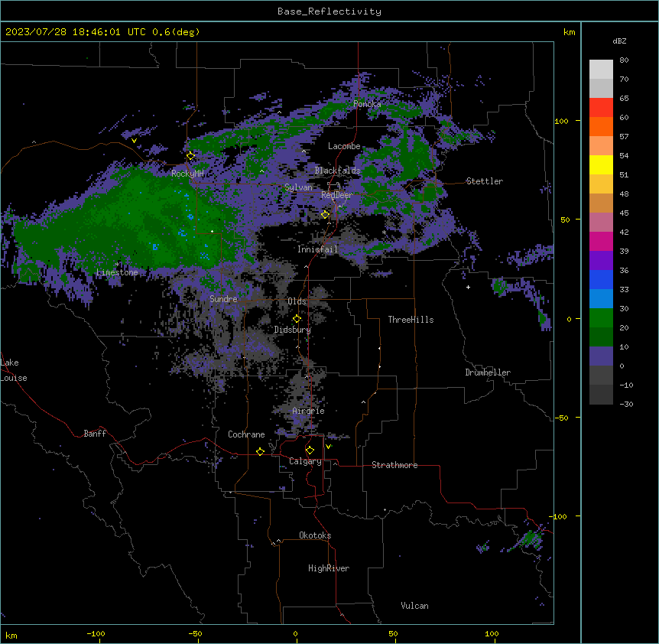This screenshot has height=644, width=659.
Task: Click the yellow diamond marker near Cochrane
Action: coord(260,451)
